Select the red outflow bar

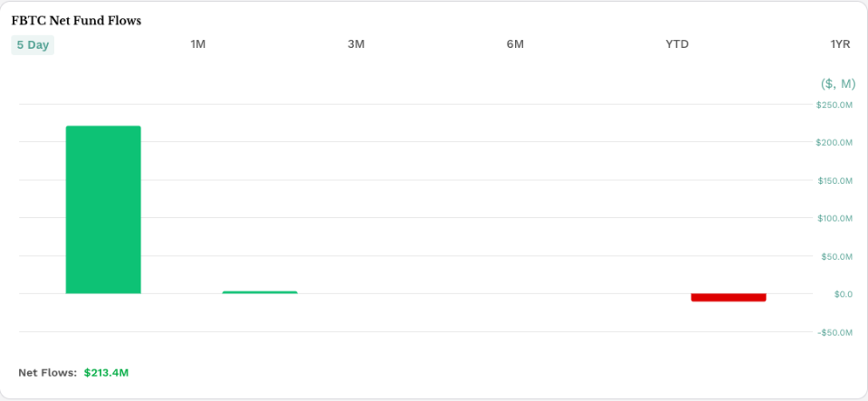pyautogui.click(x=729, y=297)
